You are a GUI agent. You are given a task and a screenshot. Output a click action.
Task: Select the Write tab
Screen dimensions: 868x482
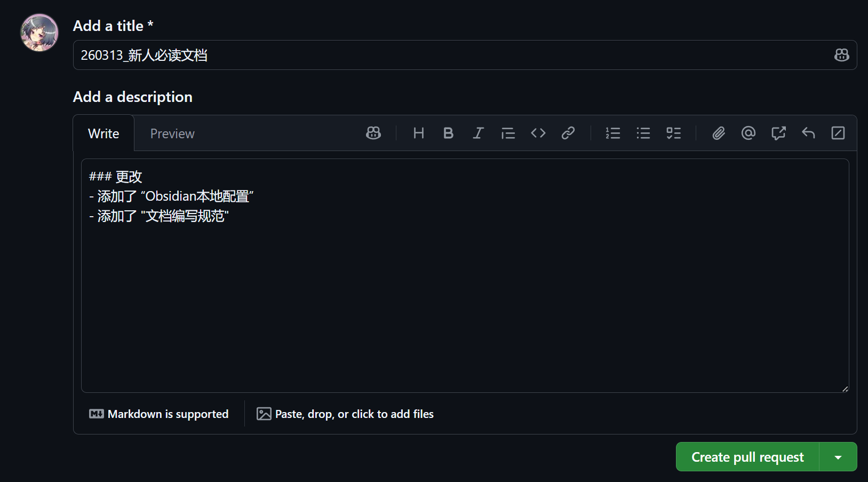click(x=103, y=133)
